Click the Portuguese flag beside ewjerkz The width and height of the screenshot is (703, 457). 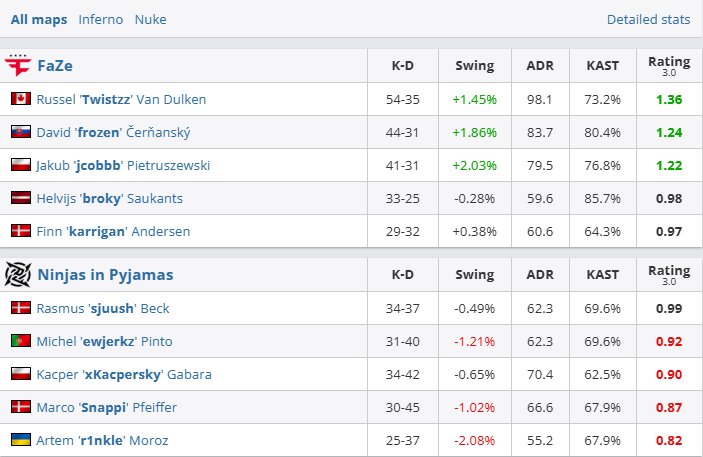[20, 341]
